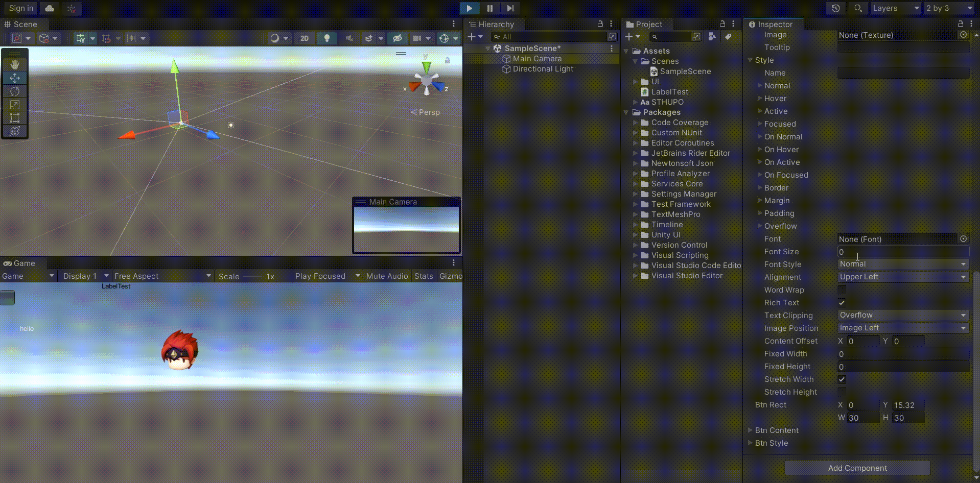The width and height of the screenshot is (980, 483).
Task: Click the Project search by label icon
Action: 728,37
